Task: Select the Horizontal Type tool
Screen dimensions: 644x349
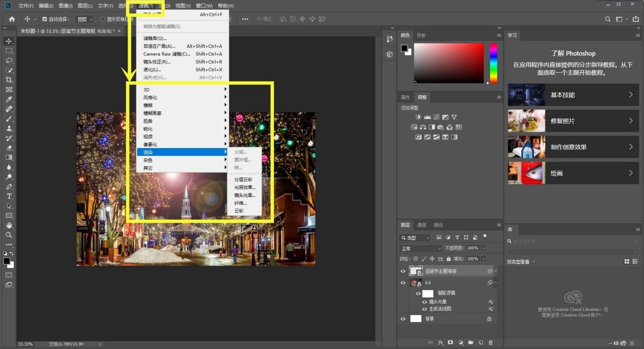Action: (9, 197)
